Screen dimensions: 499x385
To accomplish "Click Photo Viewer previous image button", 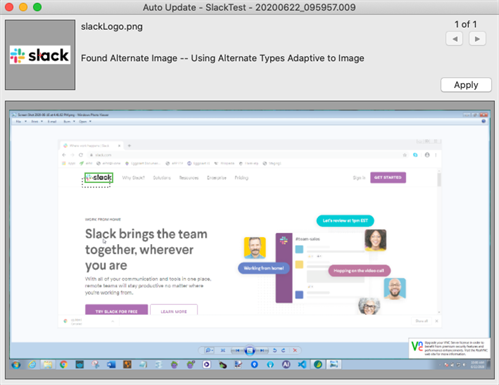I will 237,350.
